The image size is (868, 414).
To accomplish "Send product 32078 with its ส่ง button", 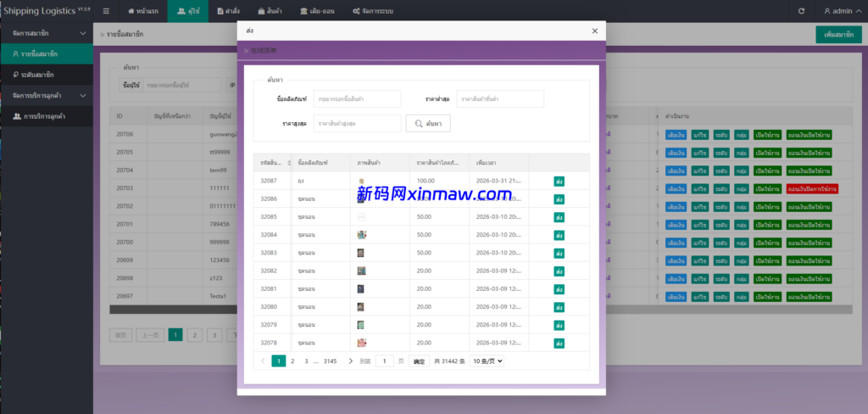I will tap(559, 343).
